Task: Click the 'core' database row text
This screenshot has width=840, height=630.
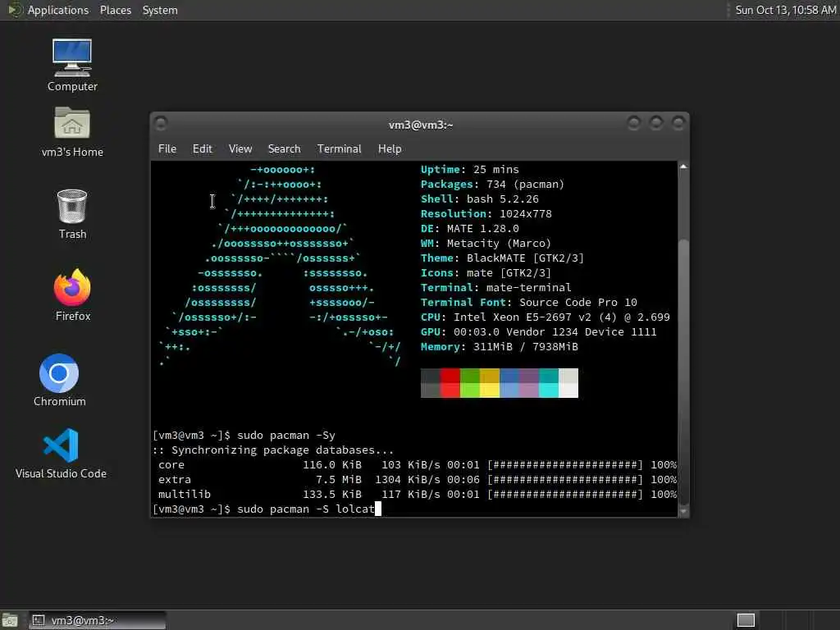Action: pos(171,465)
